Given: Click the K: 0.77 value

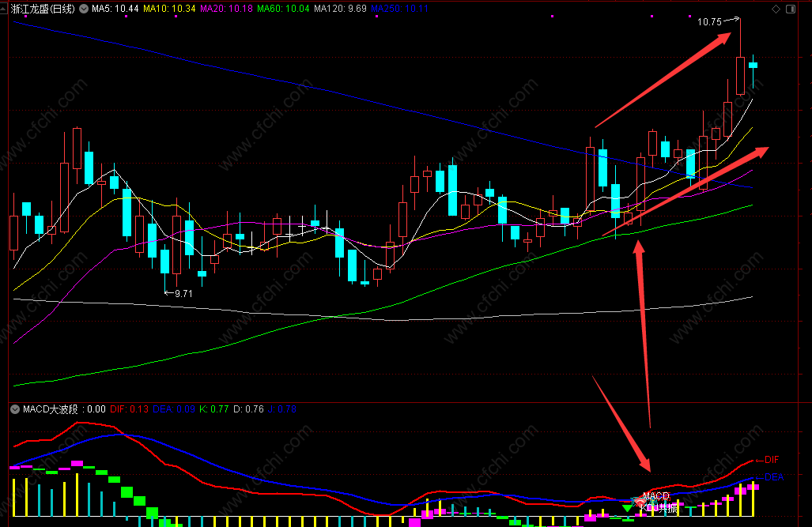Looking at the screenshot, I should point(214,409).
